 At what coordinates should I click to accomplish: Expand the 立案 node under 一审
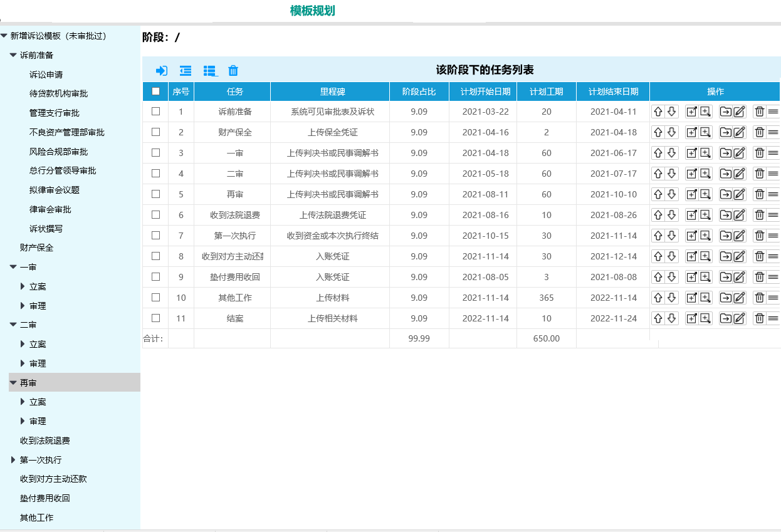[23, 286]
